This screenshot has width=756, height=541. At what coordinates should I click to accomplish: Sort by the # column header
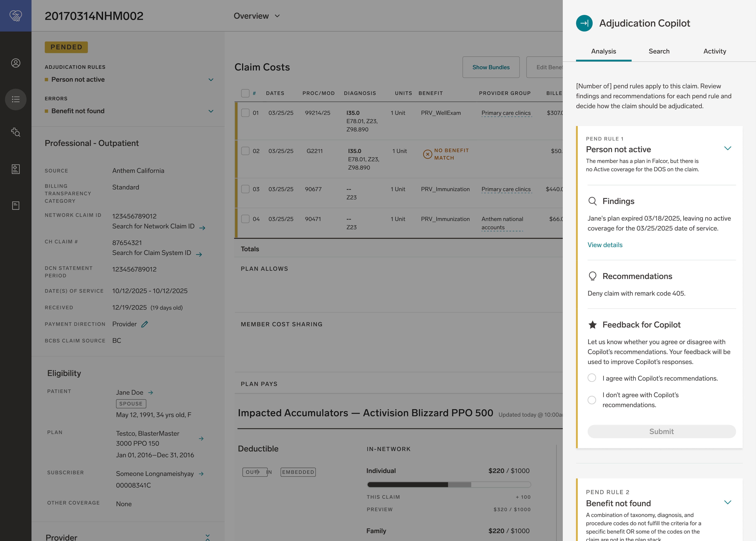coord(254,93)
